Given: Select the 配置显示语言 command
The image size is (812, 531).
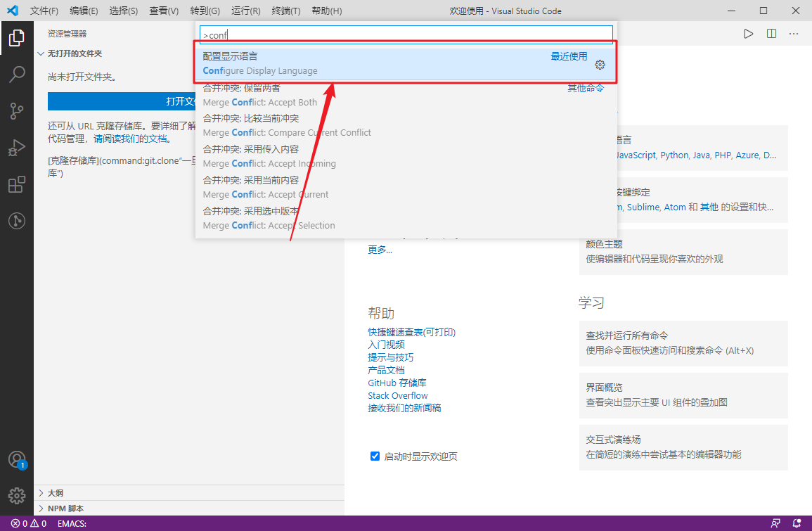Looking at the screenshot, I should 406,63.
